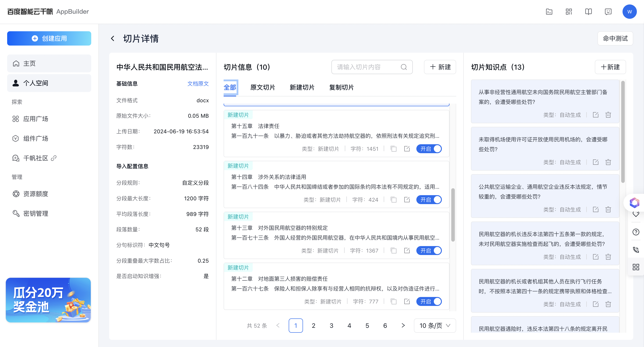Switch to the 复制切片 tab

pyautogui.click(x=341, y=87)
